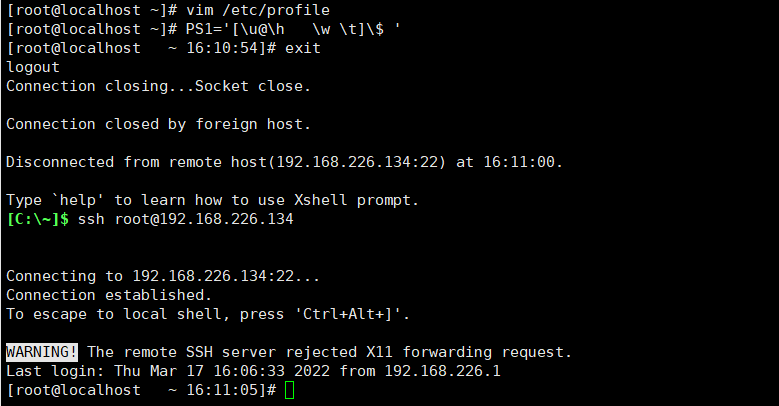Click the 'Disconnected from remote host' line

point(284,162)
